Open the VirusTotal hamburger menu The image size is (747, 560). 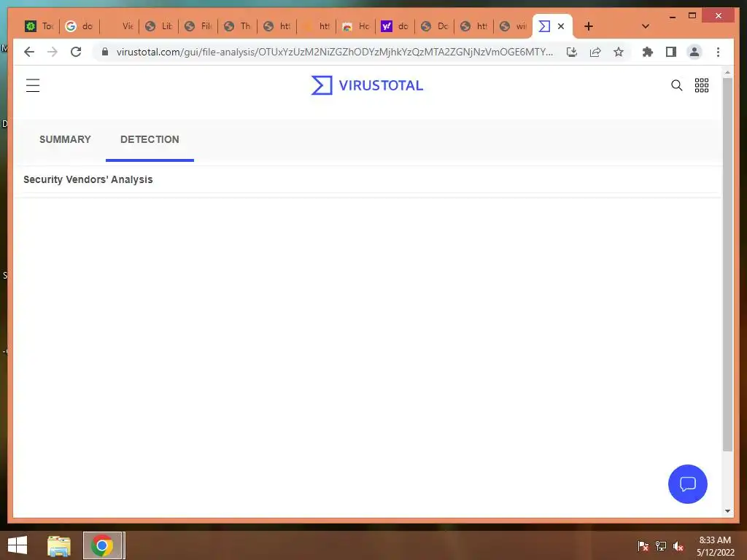[33, 86]
